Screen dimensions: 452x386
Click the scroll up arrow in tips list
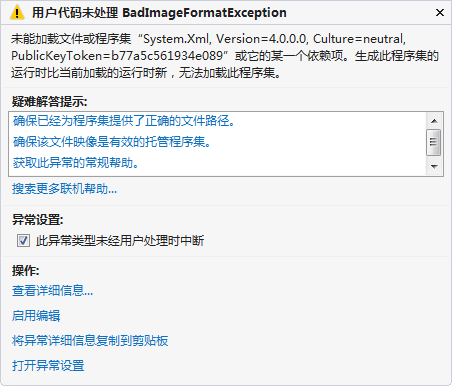434,121
